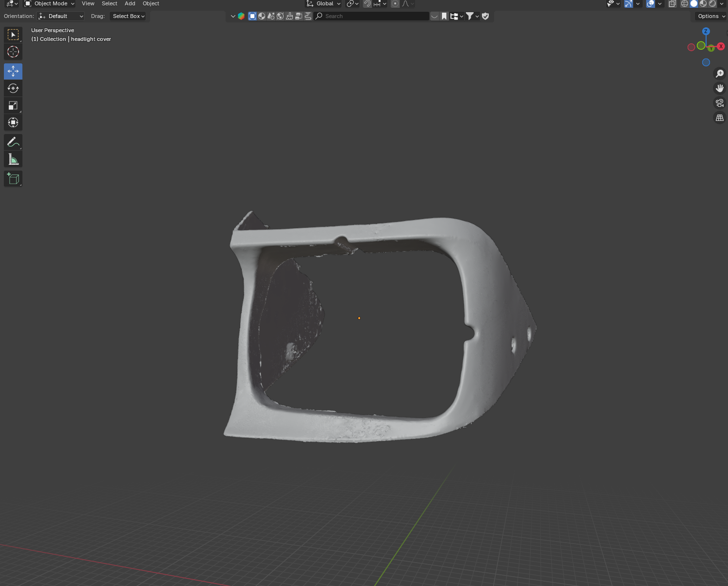Activate the Transform tool

click(x=13, y=122)
